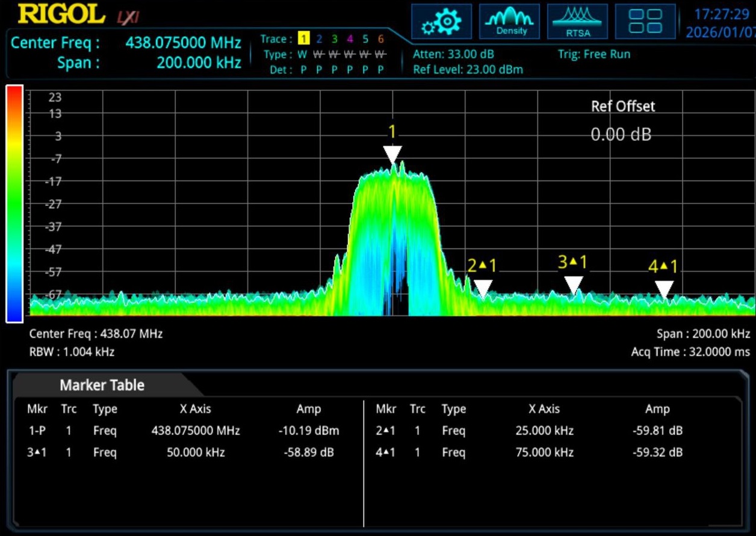Tap the Atten: 33.00 dB readout
Screen dimensions: 756x536
(453, 54)
